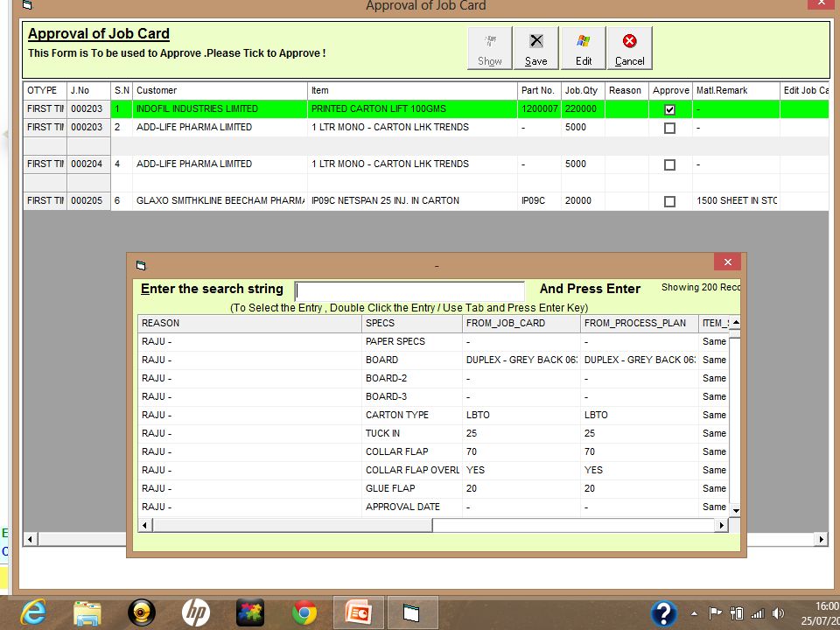Image resolution: width=840 pixels, height=630 pixels.
Task: Click IP09C NETSPAN 25 INJ. item cell
Action: [412, 201]
